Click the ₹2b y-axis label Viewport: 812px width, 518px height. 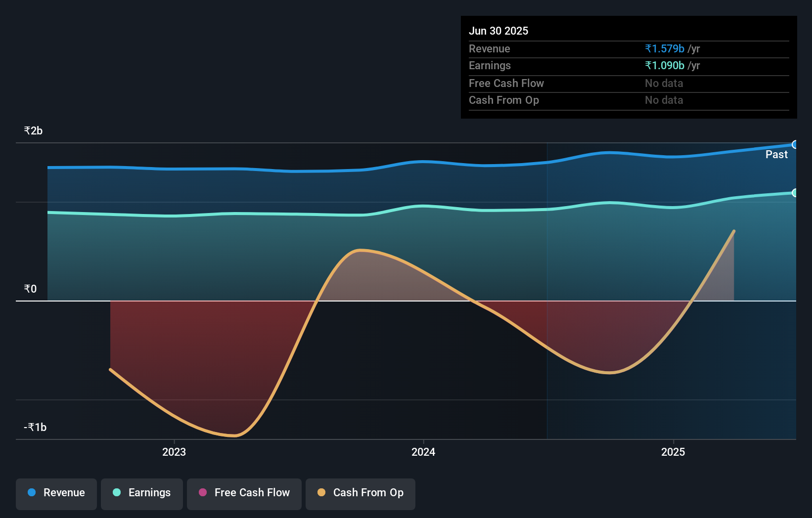(33, 131)
